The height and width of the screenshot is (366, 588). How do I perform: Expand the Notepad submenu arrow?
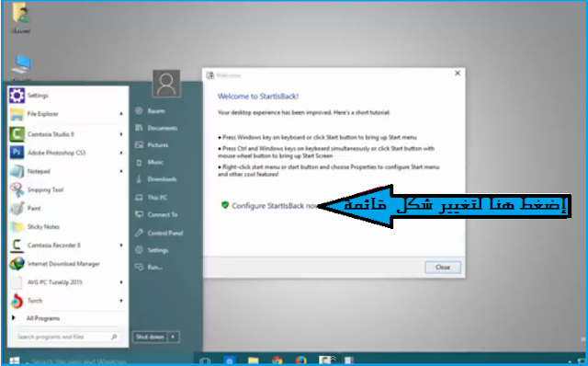point(121,171)
